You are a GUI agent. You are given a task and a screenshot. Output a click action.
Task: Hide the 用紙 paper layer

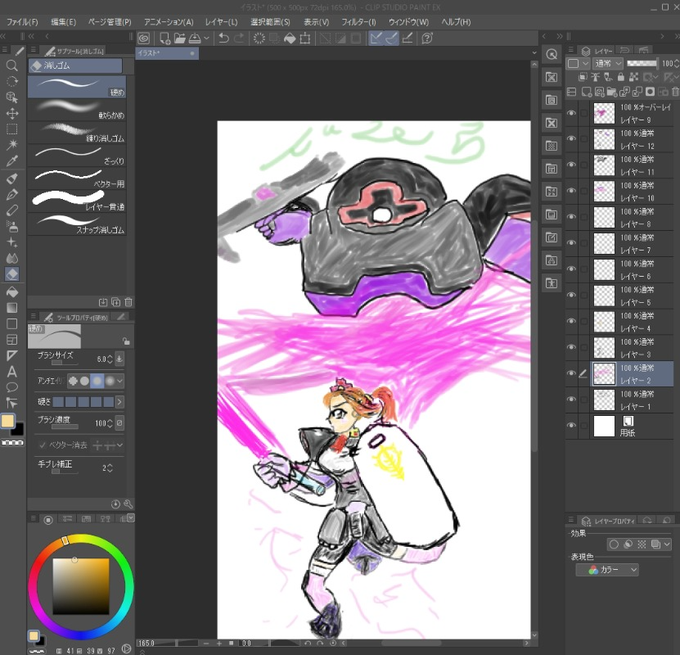[x=572, y=426]
